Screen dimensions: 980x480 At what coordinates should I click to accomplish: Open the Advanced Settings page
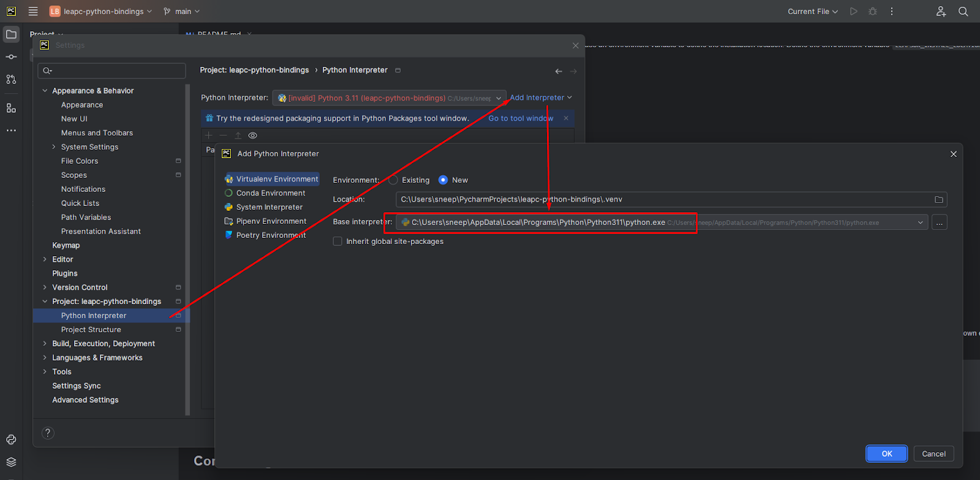pyautogui.click(x=86, y=400)
